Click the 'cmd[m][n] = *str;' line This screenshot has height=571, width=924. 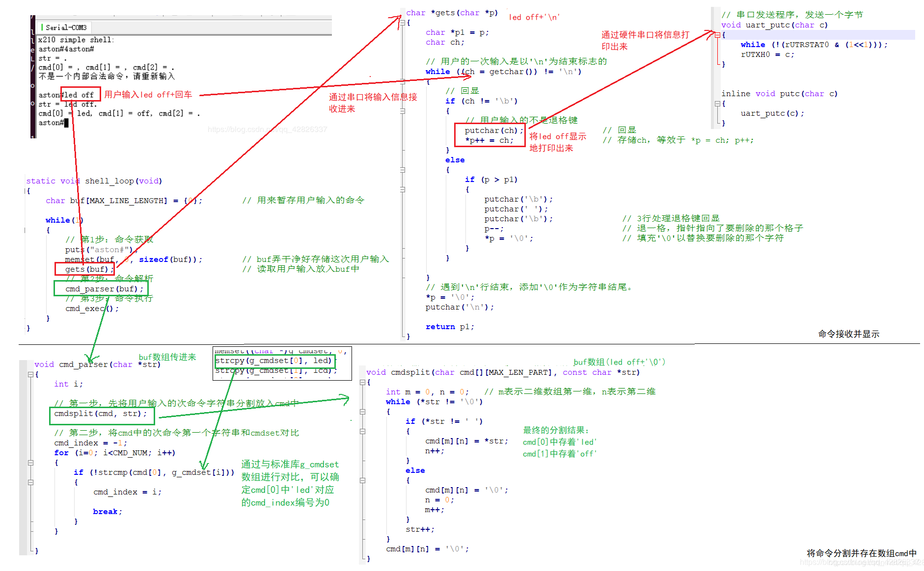467,441
